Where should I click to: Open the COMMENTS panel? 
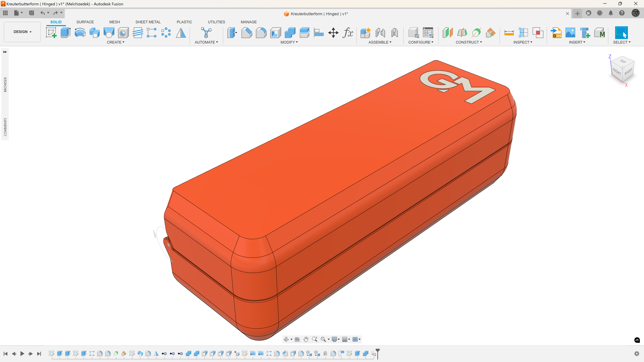[5, 127]
